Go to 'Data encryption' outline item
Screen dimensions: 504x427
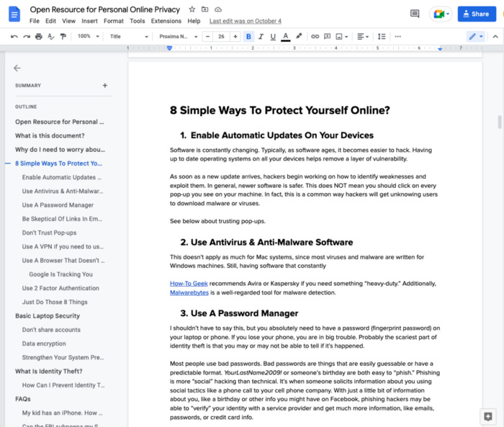click(44, 343)
